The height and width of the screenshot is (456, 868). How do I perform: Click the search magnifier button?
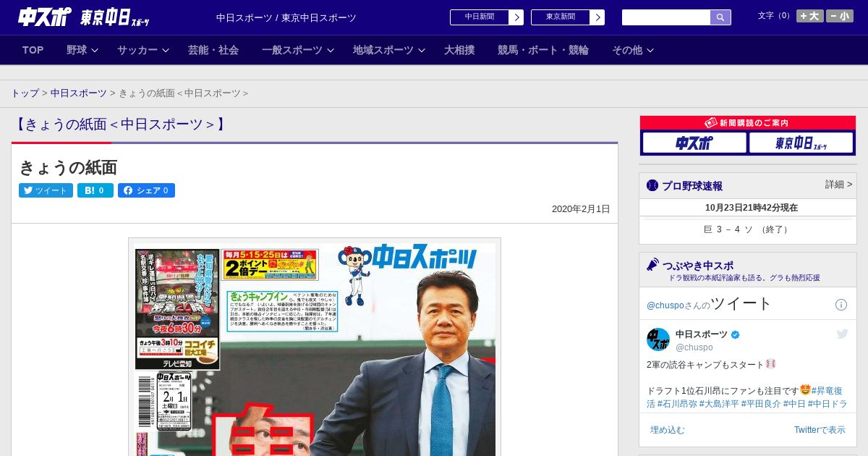click(720, 17)
